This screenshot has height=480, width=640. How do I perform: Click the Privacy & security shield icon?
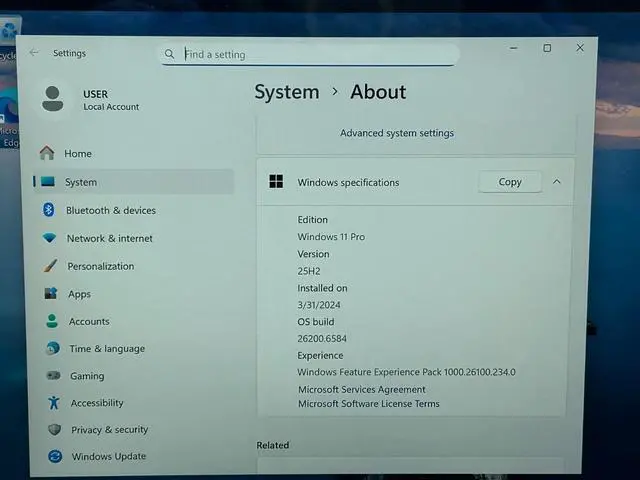coord(54,429)
